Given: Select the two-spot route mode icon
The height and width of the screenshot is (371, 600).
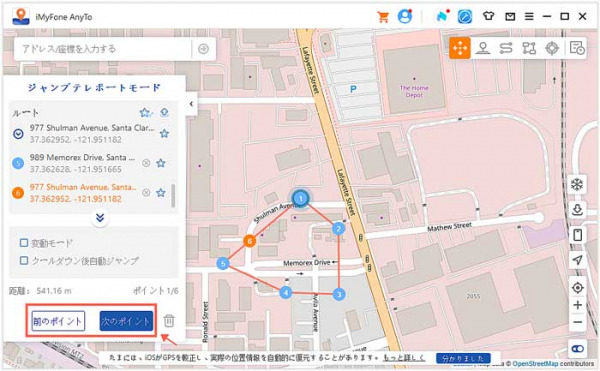Looking at the screenshot, I should click(506, 48).
